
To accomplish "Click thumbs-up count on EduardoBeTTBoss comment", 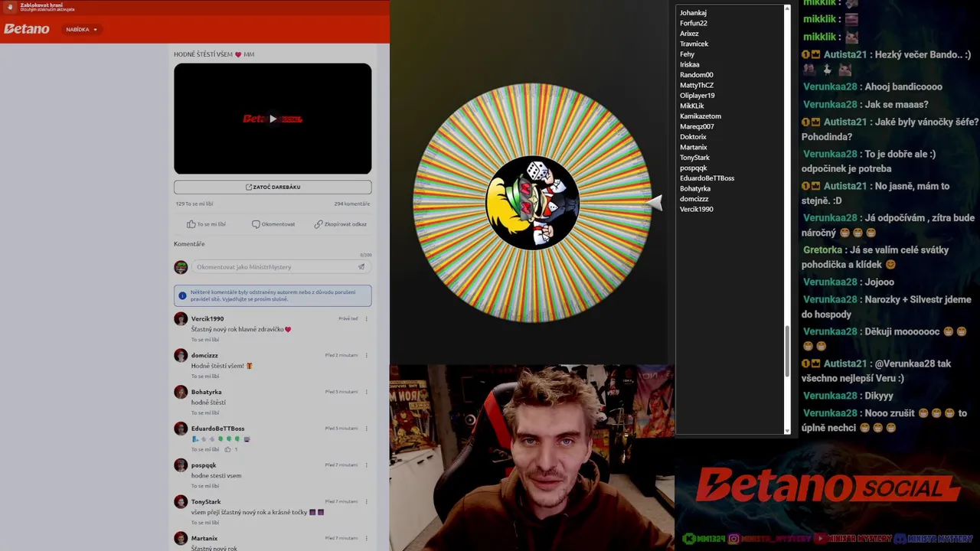I will [x=230, y=449].
